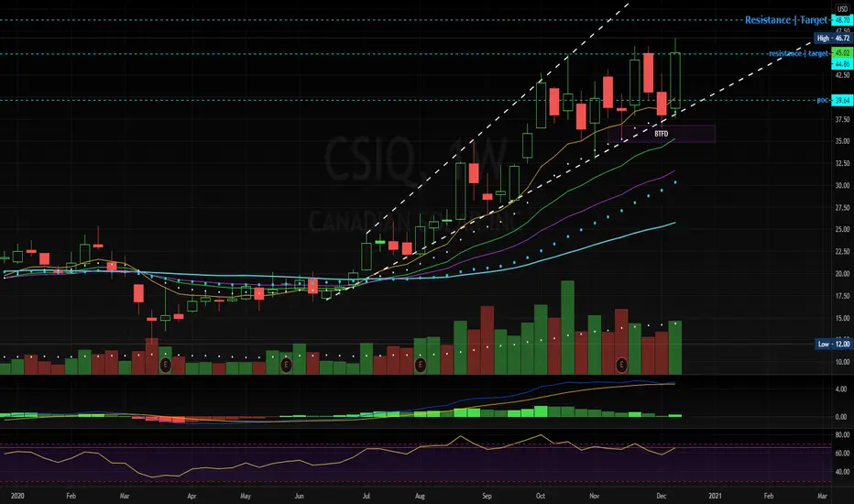Click the Apr time axis label
This screenshot has width=854, height=504.
(192, 496)
